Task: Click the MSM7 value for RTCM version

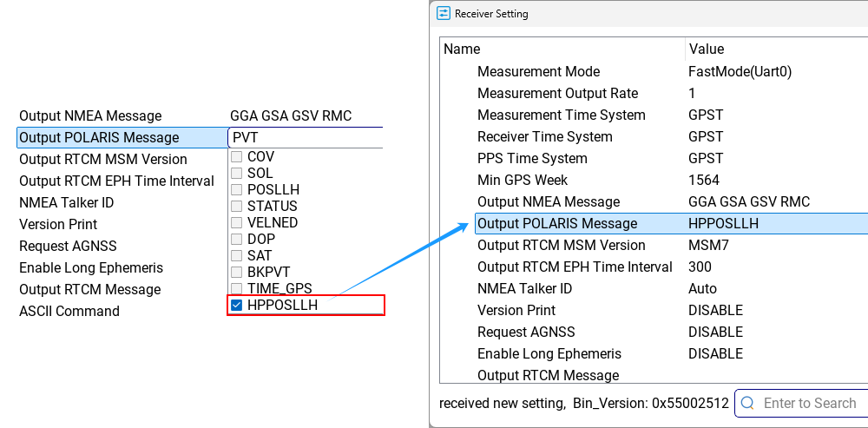Action: tap(708, 246)
